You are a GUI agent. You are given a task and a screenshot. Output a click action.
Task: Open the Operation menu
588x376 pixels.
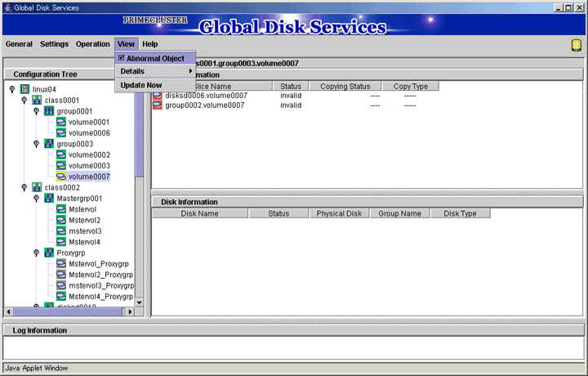tap(92, 44)
